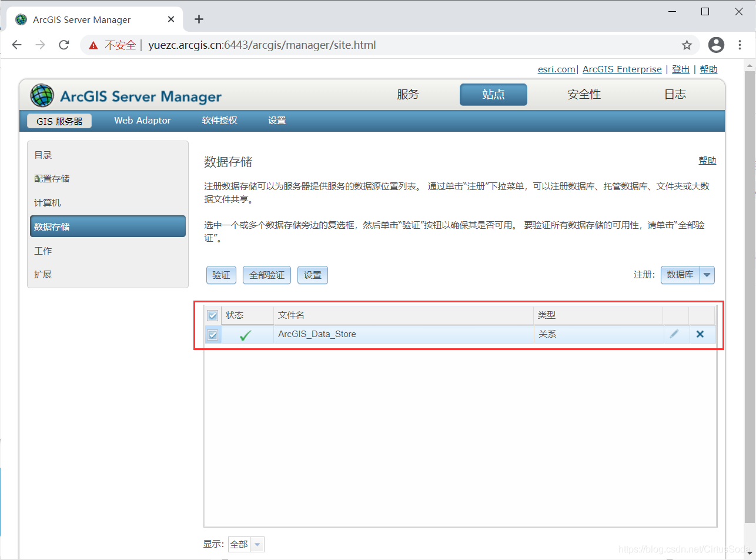This screenshot has height=560, width=756.
Task: Open the Chrome three-dot menu
Action: [x=740, y=45]
